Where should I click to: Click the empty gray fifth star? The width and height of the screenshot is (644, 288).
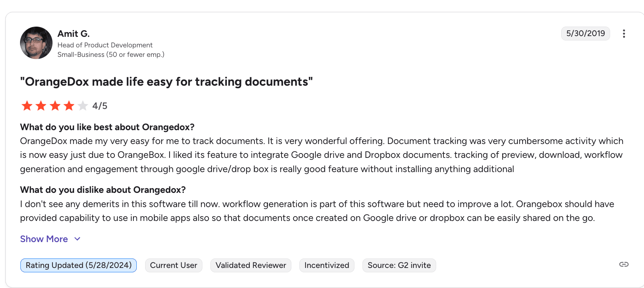[83, 106]
